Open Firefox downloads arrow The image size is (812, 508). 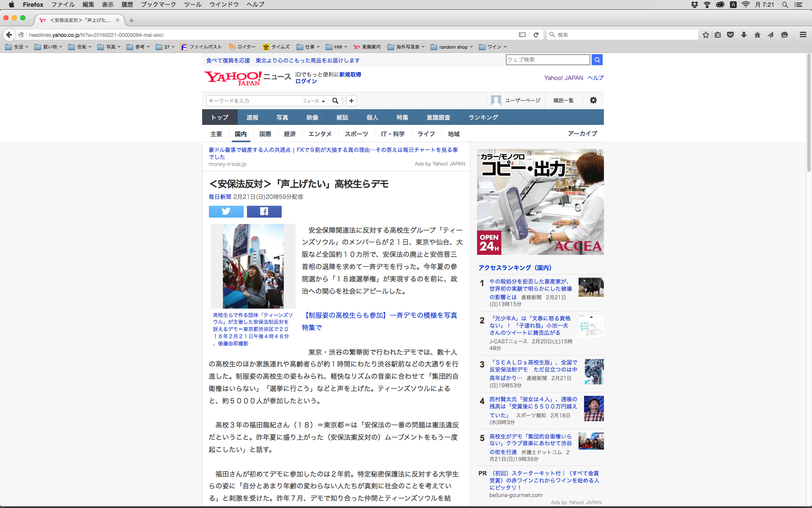[744, 35]
